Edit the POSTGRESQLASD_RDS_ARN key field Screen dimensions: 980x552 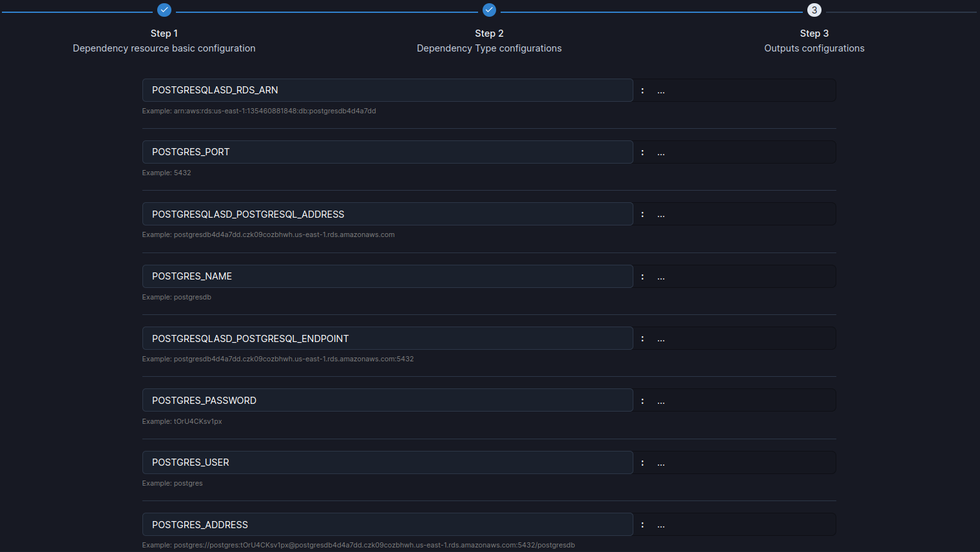(387, 90)
